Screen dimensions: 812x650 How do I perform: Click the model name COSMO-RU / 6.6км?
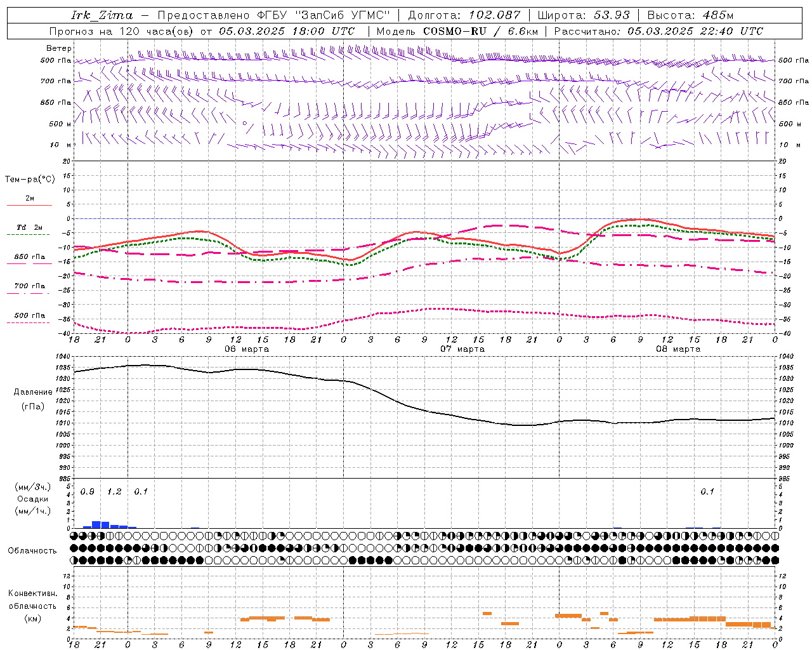(x=481, y=31)
